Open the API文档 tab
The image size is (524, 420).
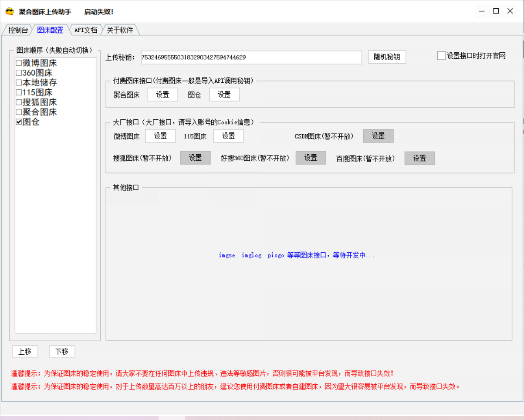(x=85, y=30)
